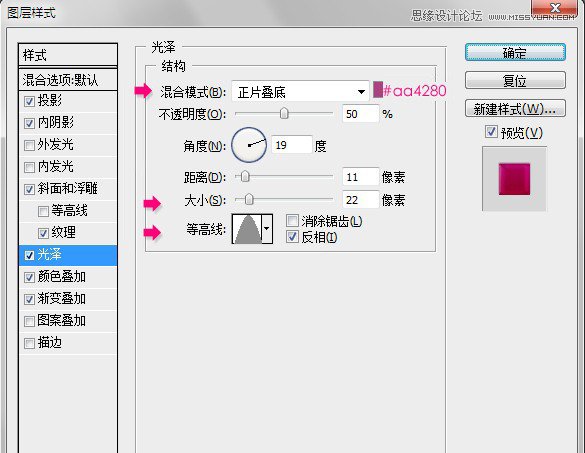Select the 描边 style label

[x=50, y=343]
